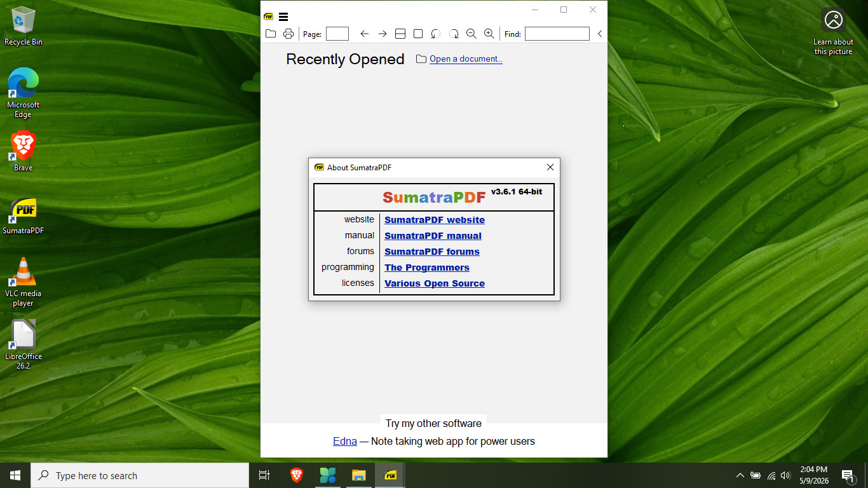
Task: Click the Find previous arrow
Action: [x=599, y=34]
